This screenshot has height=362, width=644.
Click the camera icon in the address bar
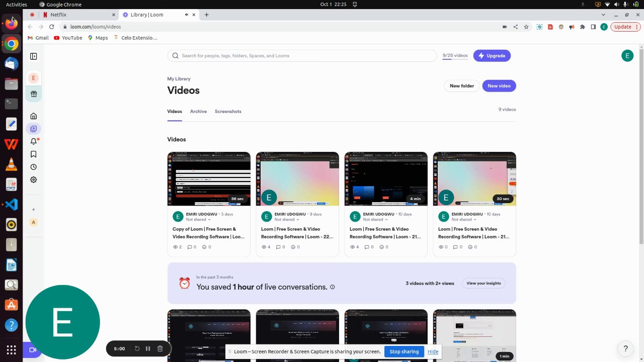click(505, 27)
